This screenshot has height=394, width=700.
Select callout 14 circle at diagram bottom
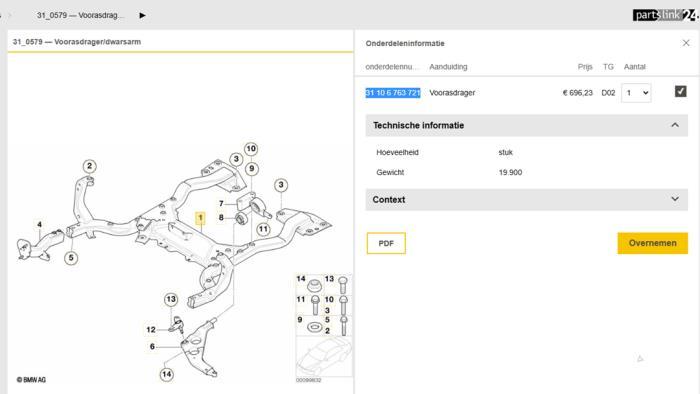(x=167, y=374)
